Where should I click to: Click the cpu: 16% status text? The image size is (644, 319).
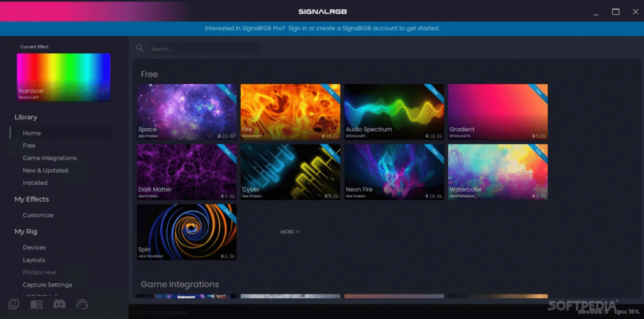pos(627,312)
